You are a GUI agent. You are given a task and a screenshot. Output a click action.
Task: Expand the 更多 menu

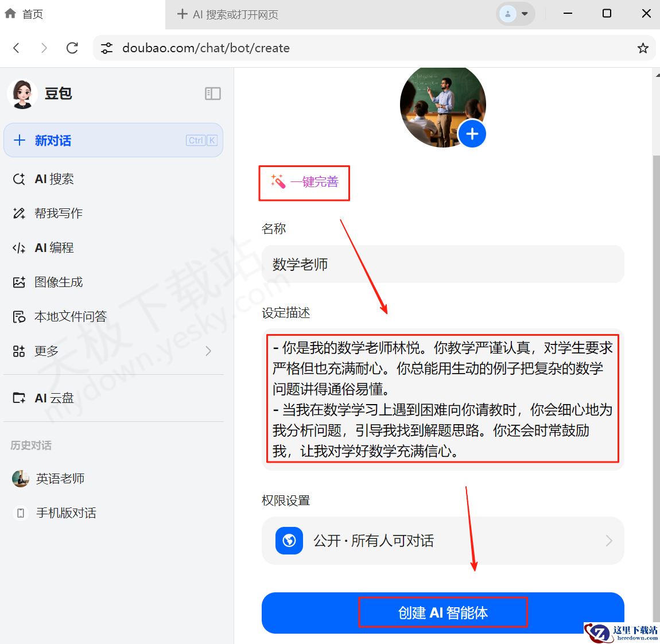point(113,351)
